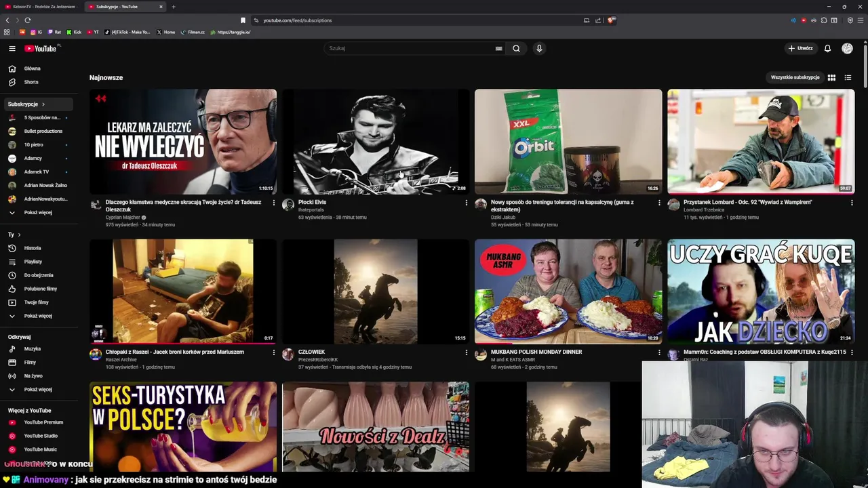
Task: Open options menu for Płocki Elvis video
Action: [466, 203]
